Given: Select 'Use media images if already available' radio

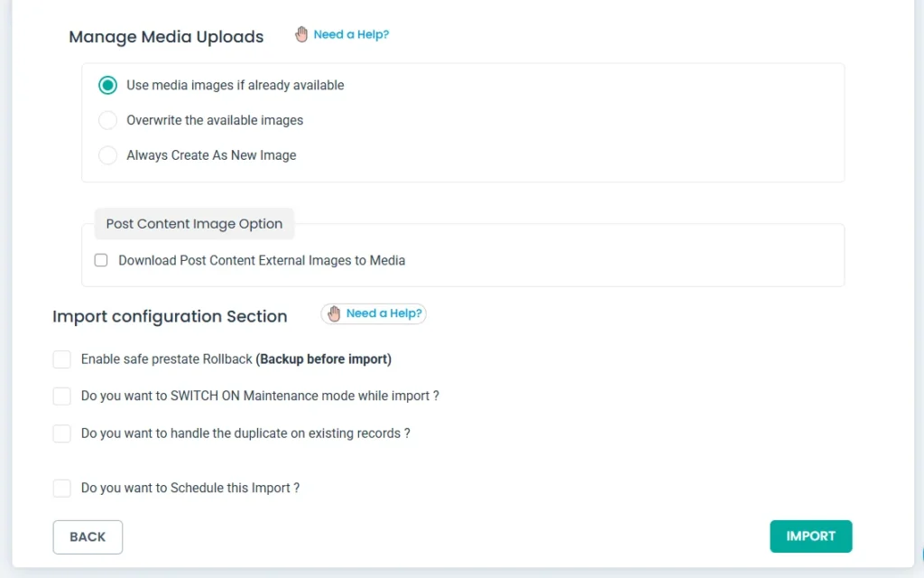Looking at the screenshot, I should pyautogui.click(x=108, y=86).
